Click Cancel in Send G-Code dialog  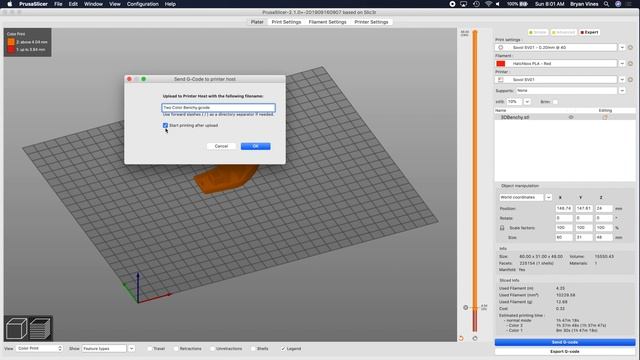coord(221,146)
